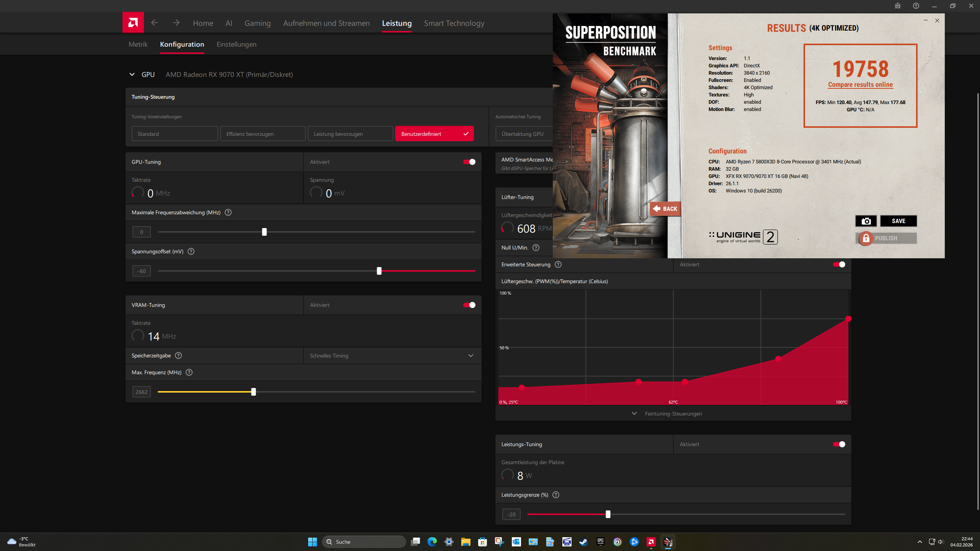Click the Spannungsoffset help icon
Screen dimensions: 980x551
point(191,251)
